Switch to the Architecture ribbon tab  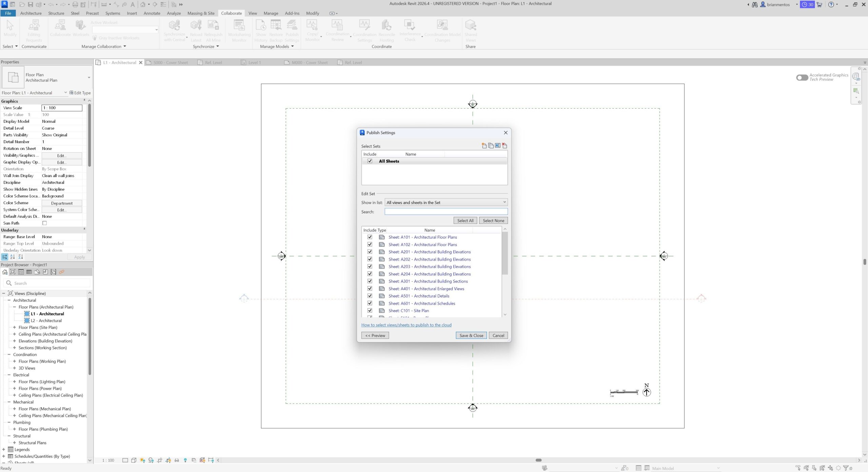[31, 13]
